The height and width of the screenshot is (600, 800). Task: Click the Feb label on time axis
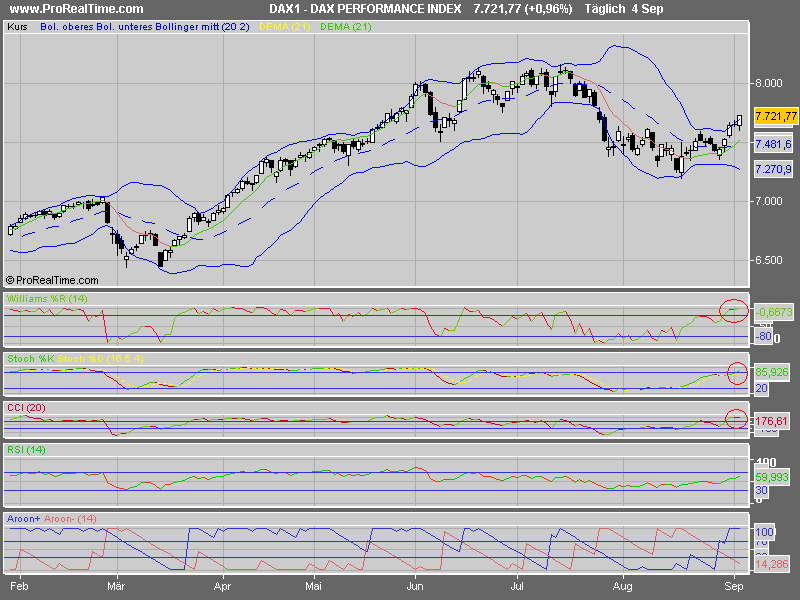tap(19, 586)
